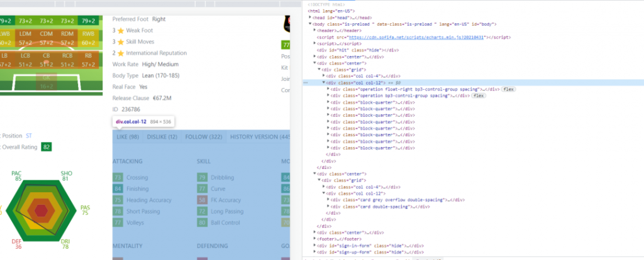Click the star icon beside Skill Moves
The image size is (644, 260).
(120, 42)
